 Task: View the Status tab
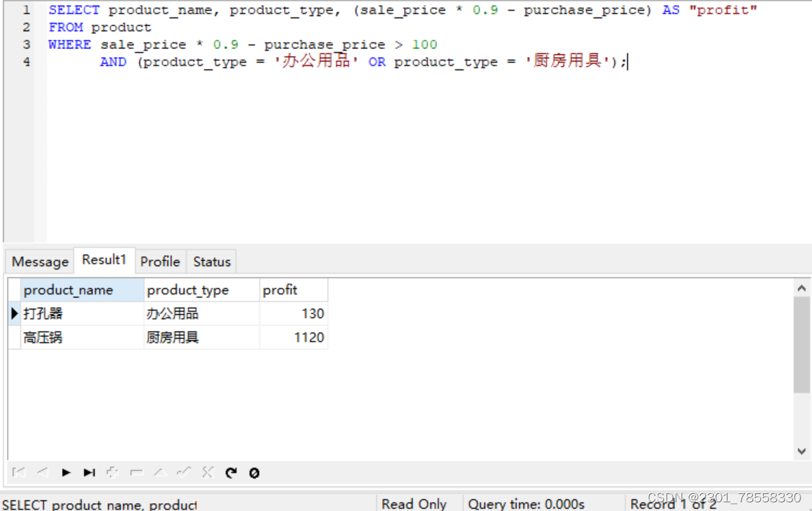[211, 261]
